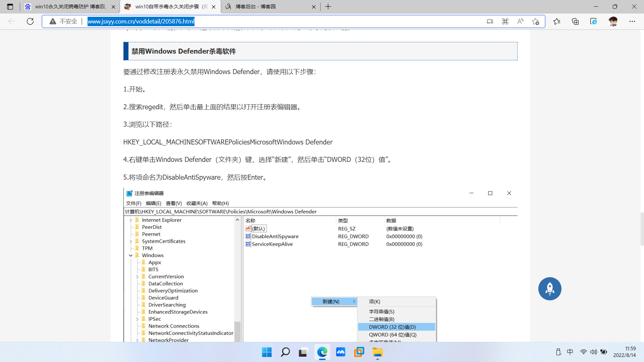Viewport: 644px width, 362px height.
Task: Toggle the Chinese input method indicator
Action: point(570,352)
